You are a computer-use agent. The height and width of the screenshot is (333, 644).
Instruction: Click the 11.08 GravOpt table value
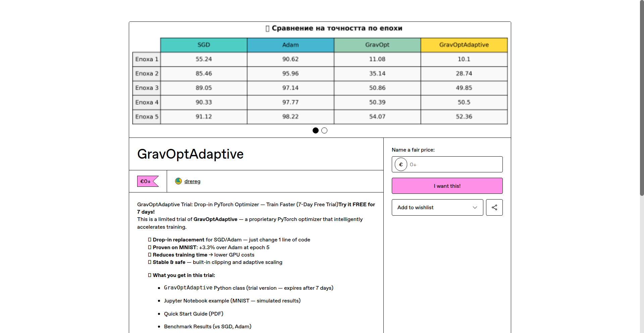click(377, 59)
